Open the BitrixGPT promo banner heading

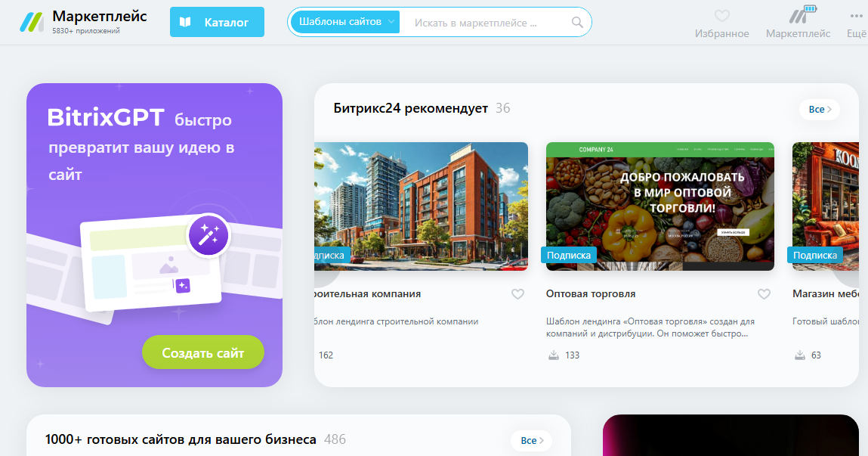pos(141,146)
